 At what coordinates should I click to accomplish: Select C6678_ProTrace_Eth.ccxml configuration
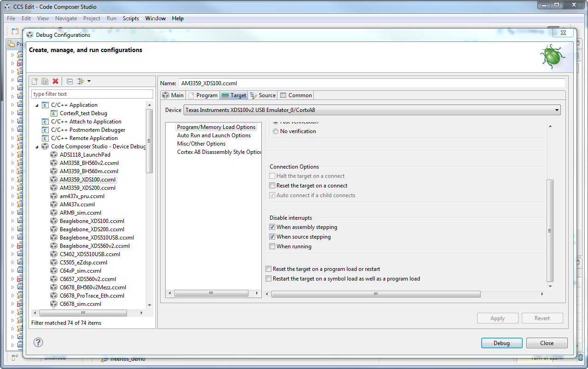click(x=92, y=296)
